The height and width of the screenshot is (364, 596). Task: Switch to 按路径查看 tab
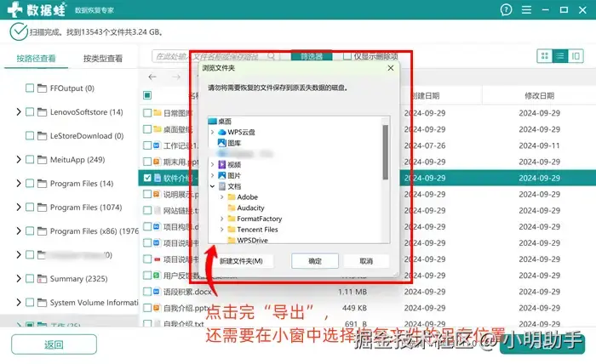pos(36,59)
